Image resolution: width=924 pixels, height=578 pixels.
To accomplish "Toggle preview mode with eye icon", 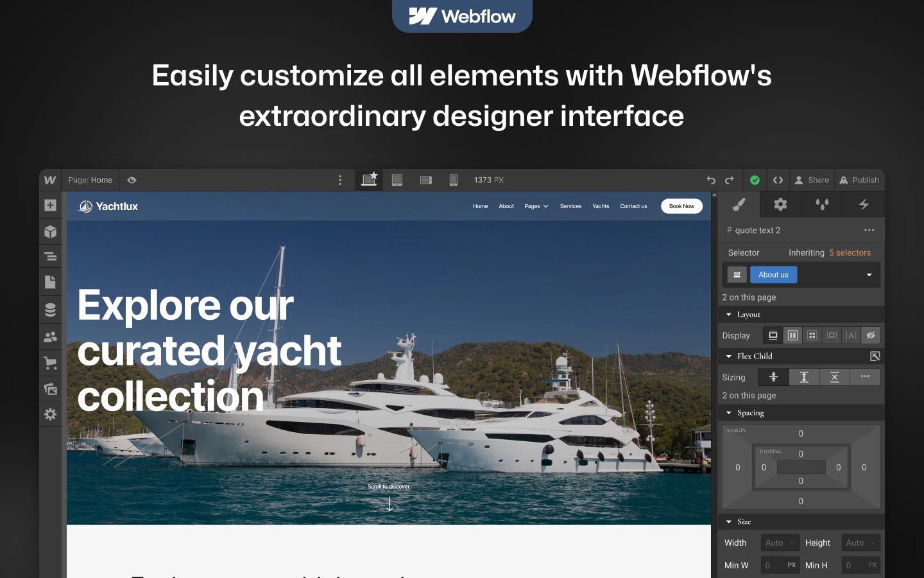I will [132, 180].
